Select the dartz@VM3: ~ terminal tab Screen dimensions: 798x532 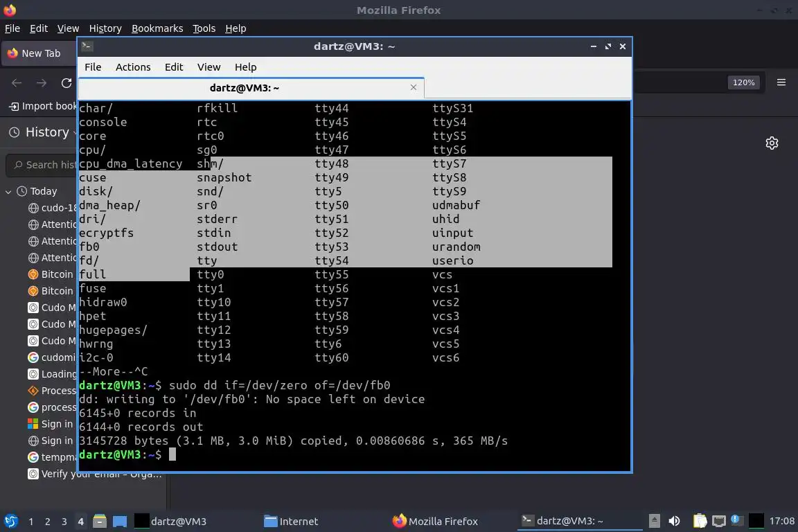pos(245,88)
